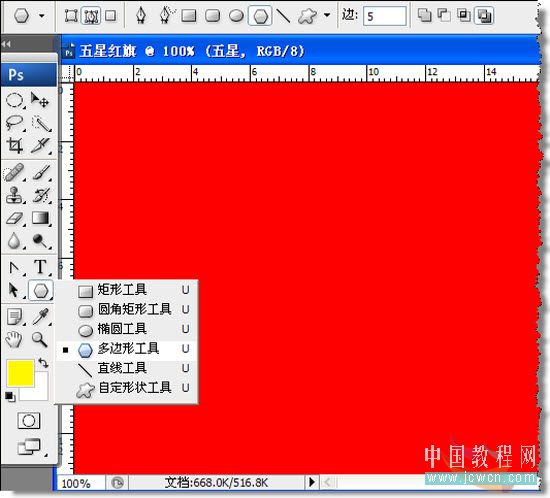Select the Dodge tool
Viewport: 550px width, 498px height.
tap(41, 241)
